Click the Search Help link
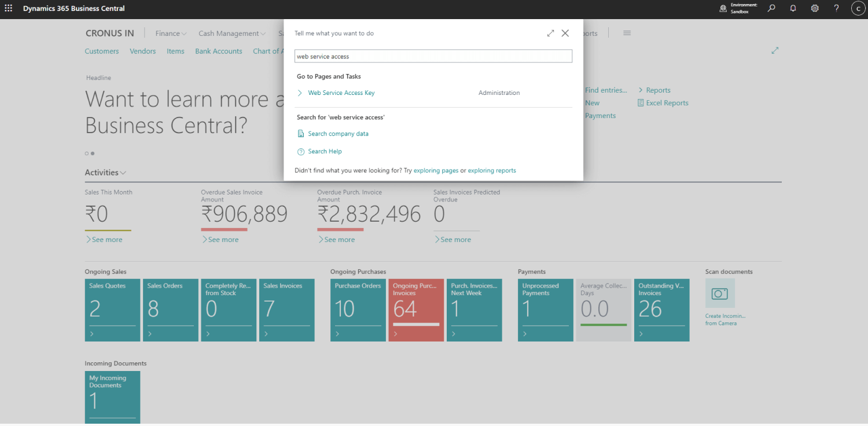The width and height of the screenshot is (868, 426). point(325,152)
